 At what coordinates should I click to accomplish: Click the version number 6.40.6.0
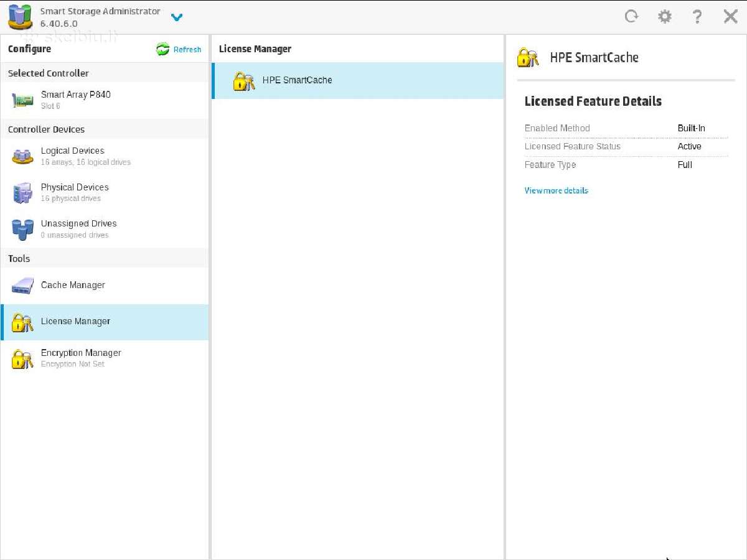(59, 24)
